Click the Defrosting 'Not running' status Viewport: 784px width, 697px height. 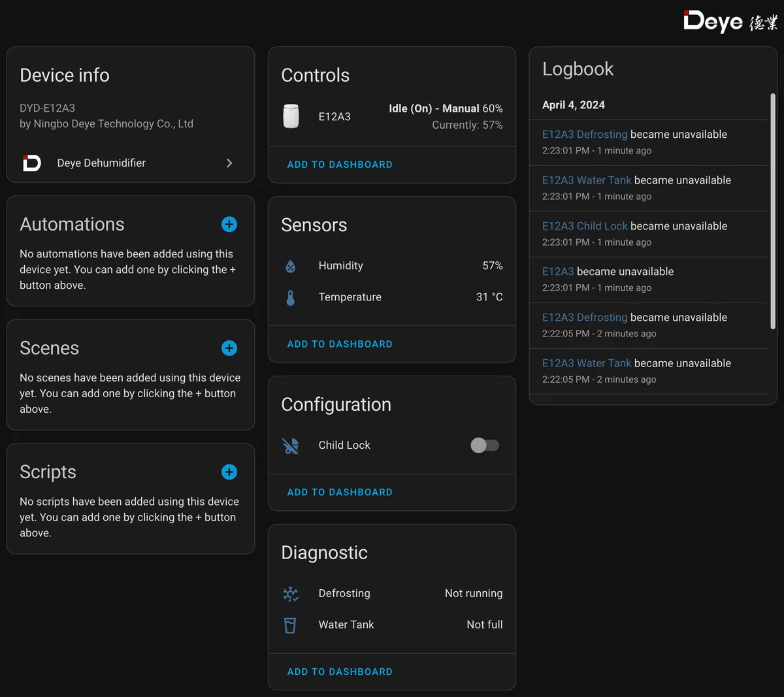click(x=474, y=594)
